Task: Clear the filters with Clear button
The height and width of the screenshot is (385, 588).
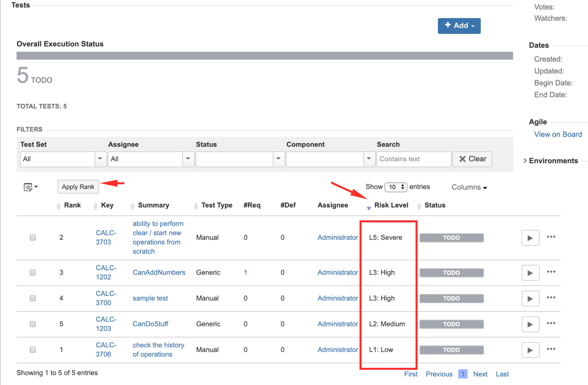Action: pos(472,159)
